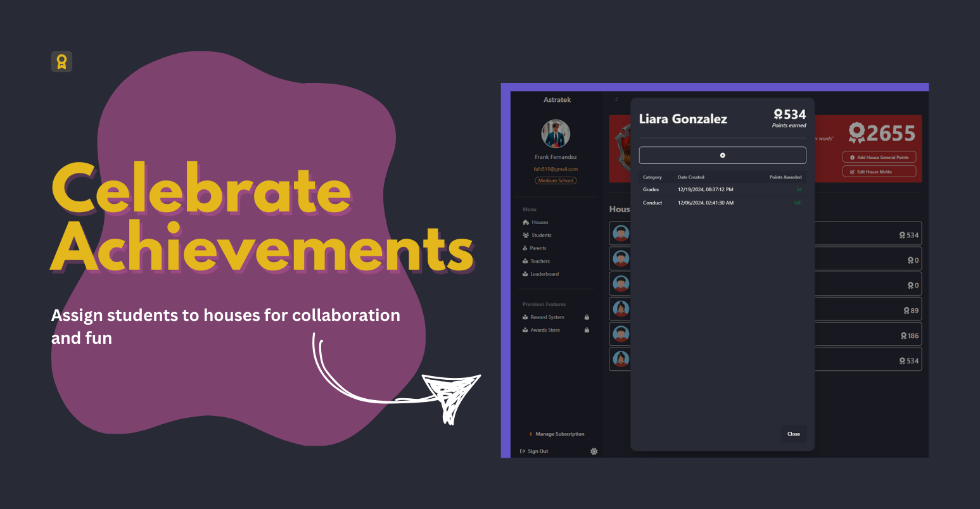Click the lock icon beside Reward System
This screenshot has height=509, width=980.
tap(587, 317)
